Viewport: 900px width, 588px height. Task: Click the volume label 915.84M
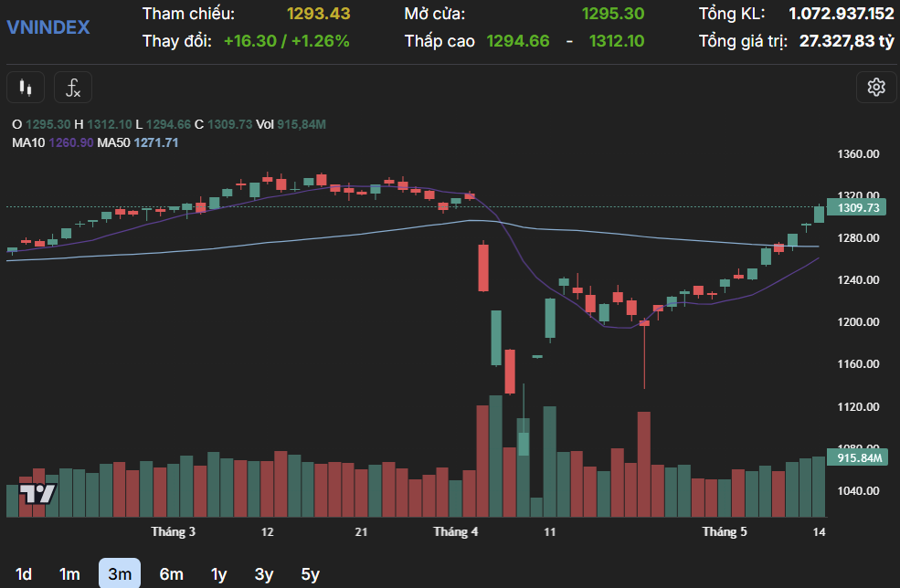click(x=857, y=457)
